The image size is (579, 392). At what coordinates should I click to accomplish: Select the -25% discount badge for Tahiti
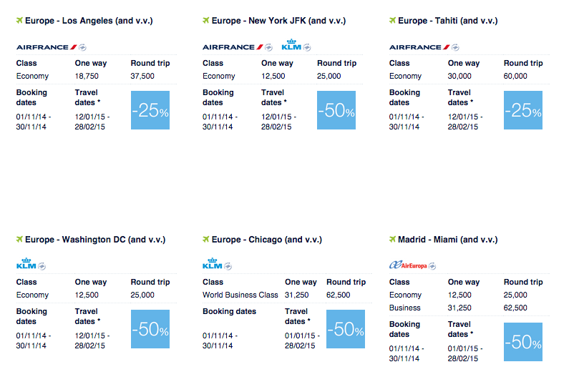click(523, 110)
